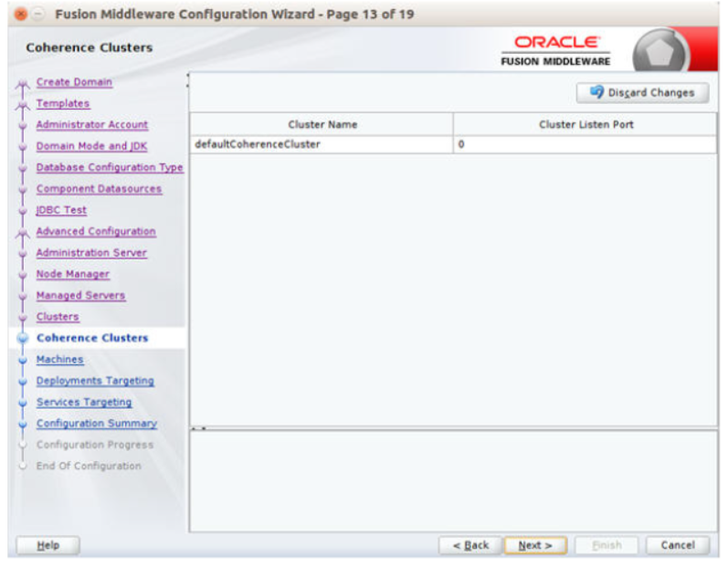Edit the Cluster Listen Port value 0
The image size is (728, 568).
585,144
